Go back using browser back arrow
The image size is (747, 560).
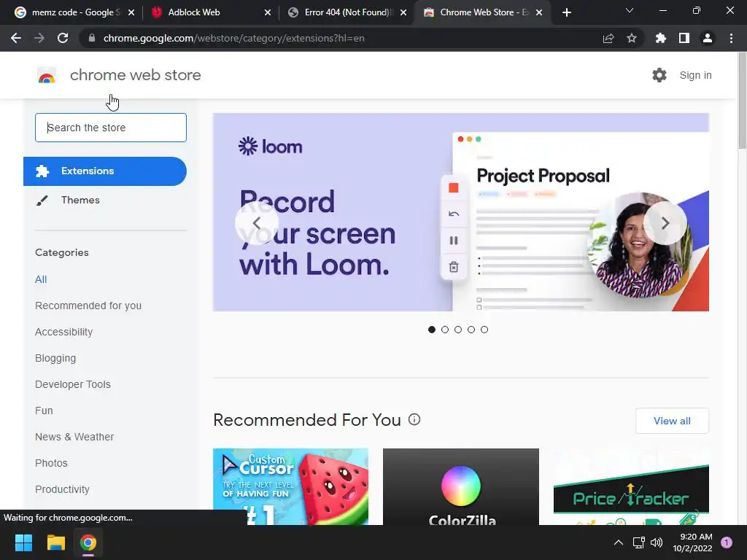[x=16, y=38]
